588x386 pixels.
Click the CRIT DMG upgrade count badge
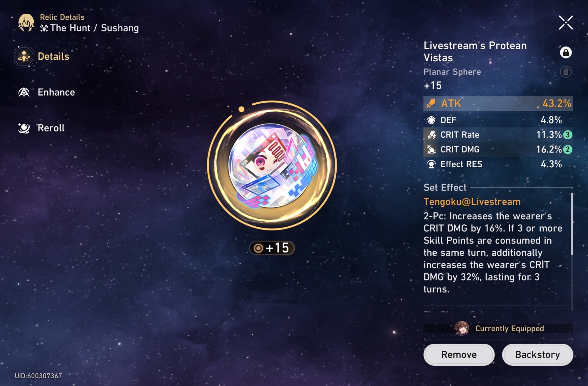point(568,149)
